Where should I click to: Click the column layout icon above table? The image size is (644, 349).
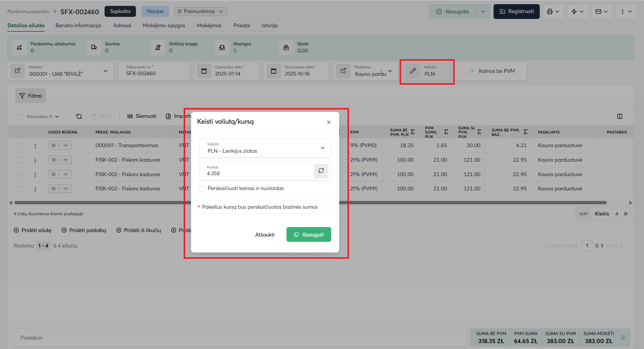620,116
